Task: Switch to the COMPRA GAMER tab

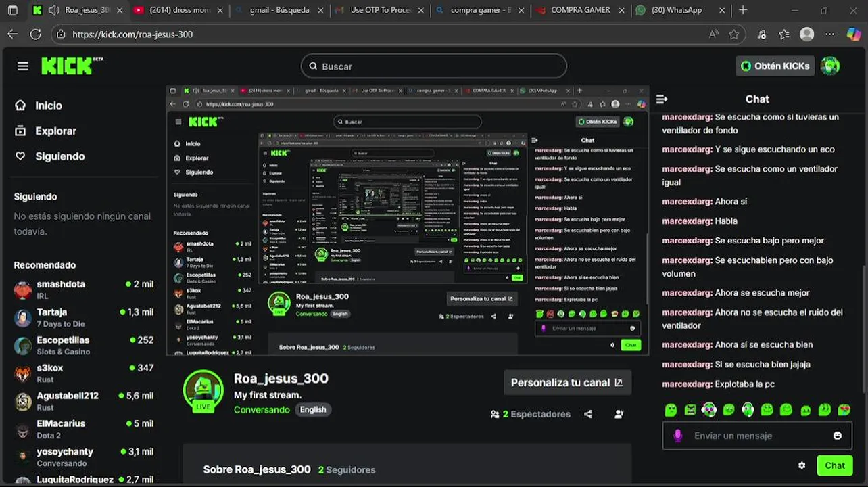Action: pyautogui.click(x=580, y=10)
